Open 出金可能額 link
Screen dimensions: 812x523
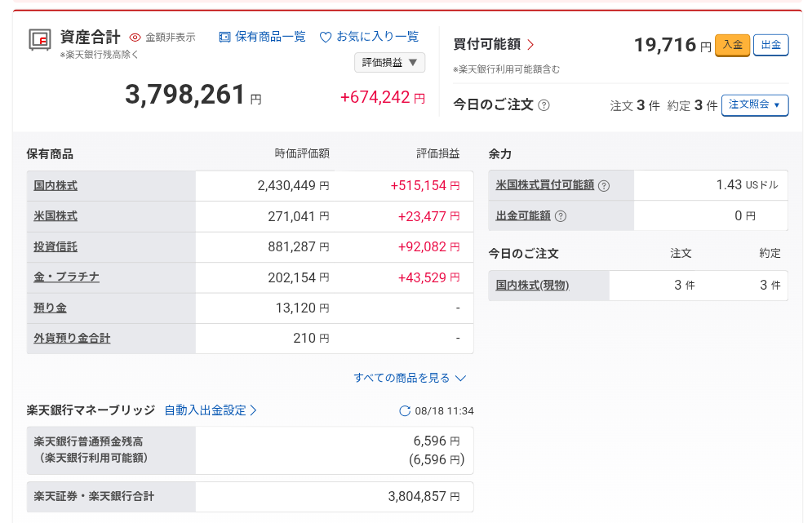[523, 215]
